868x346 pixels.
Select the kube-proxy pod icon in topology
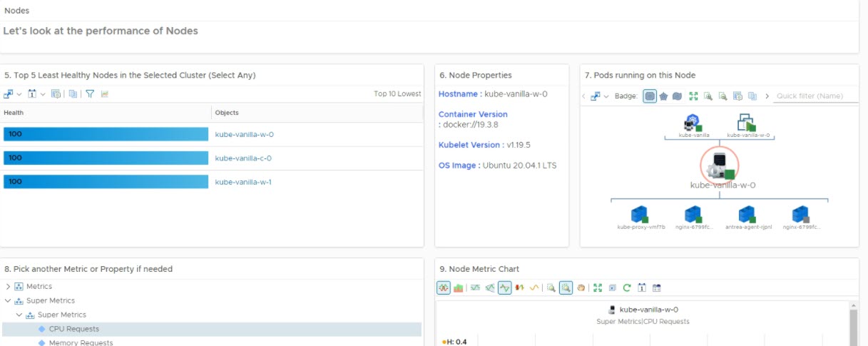point(640,214)
